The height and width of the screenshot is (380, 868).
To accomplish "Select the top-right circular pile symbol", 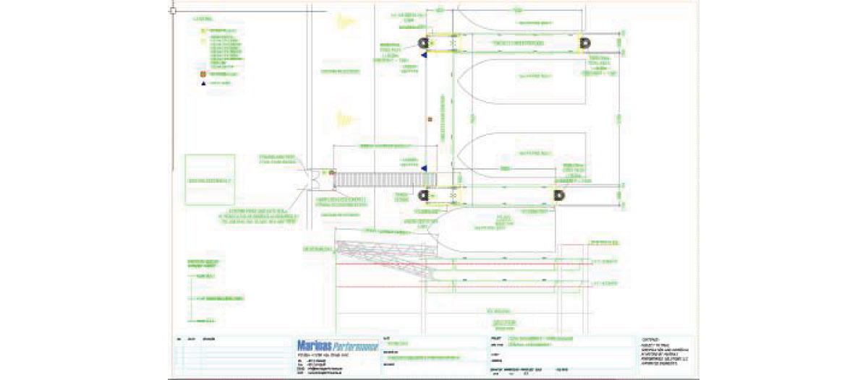I will (583, 45).
